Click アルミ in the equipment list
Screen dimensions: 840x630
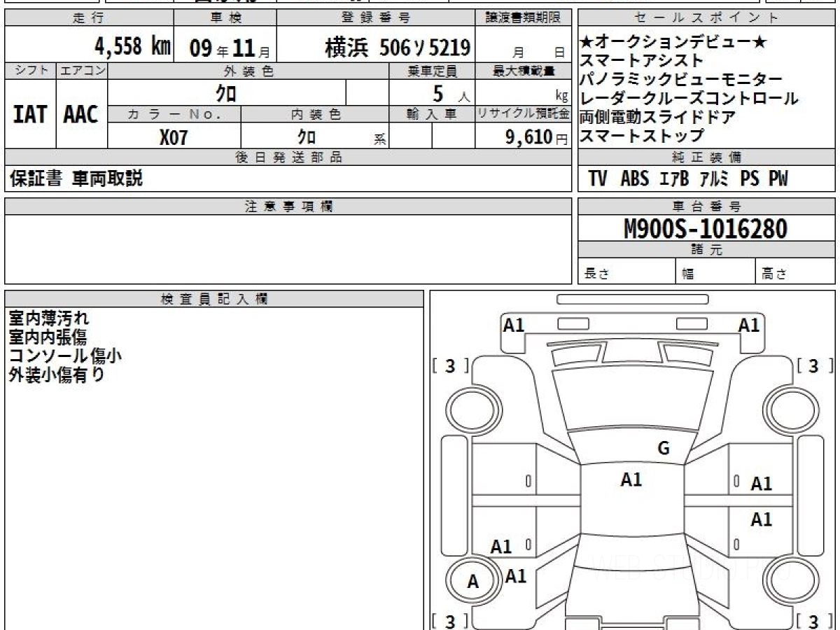tap(714, 178)
